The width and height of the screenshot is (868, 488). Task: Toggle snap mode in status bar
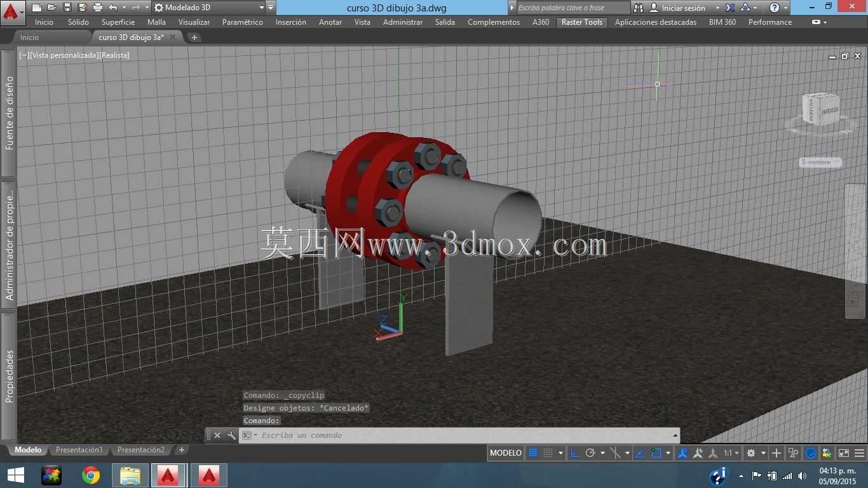[548, 453]
